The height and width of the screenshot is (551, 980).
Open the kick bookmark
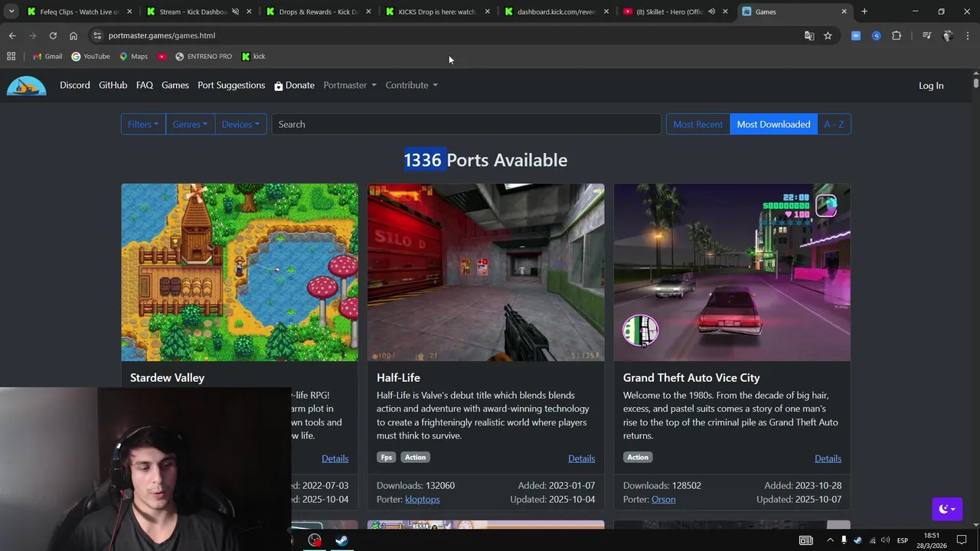pyautogui.click(x=253, y=57)
